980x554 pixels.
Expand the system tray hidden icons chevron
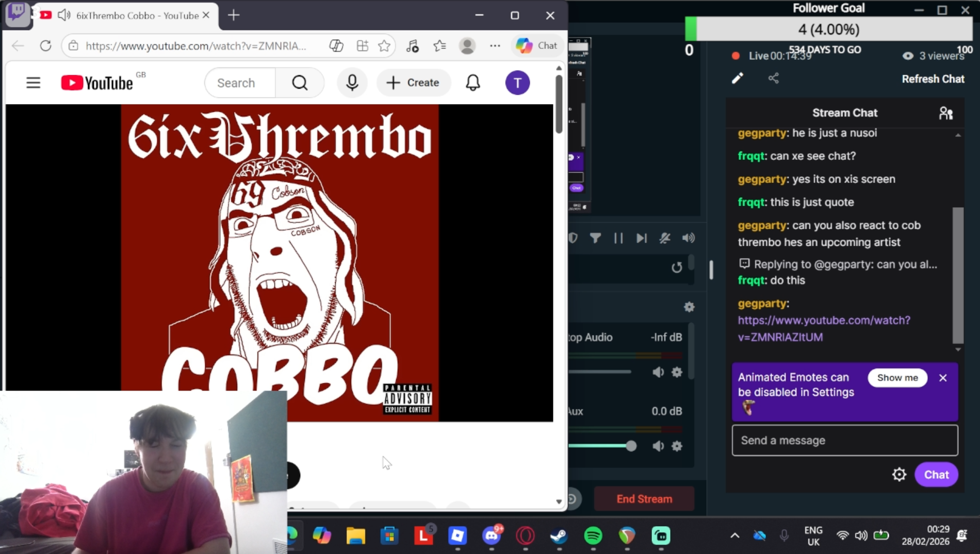click(734, 535)
